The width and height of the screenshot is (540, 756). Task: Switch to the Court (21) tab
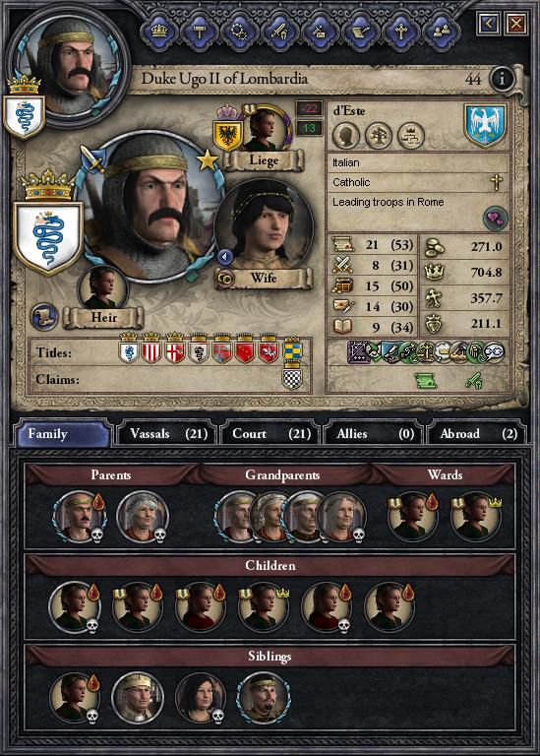point(270,433)
